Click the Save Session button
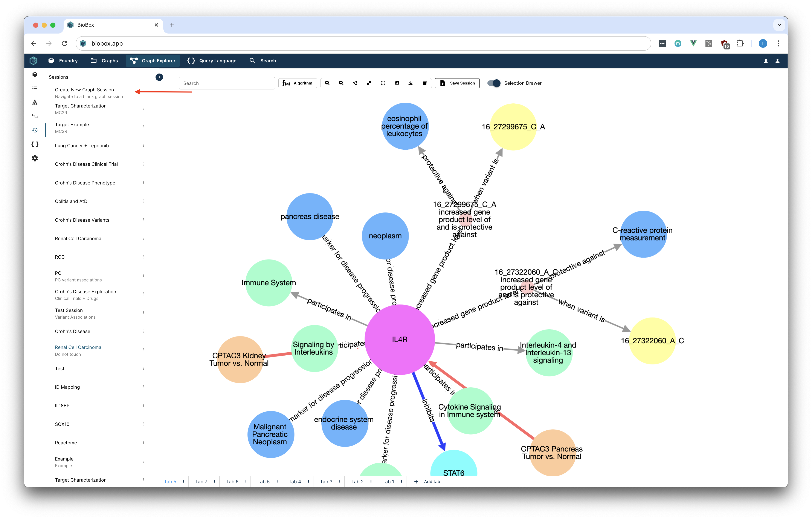 tap(457, 83)
